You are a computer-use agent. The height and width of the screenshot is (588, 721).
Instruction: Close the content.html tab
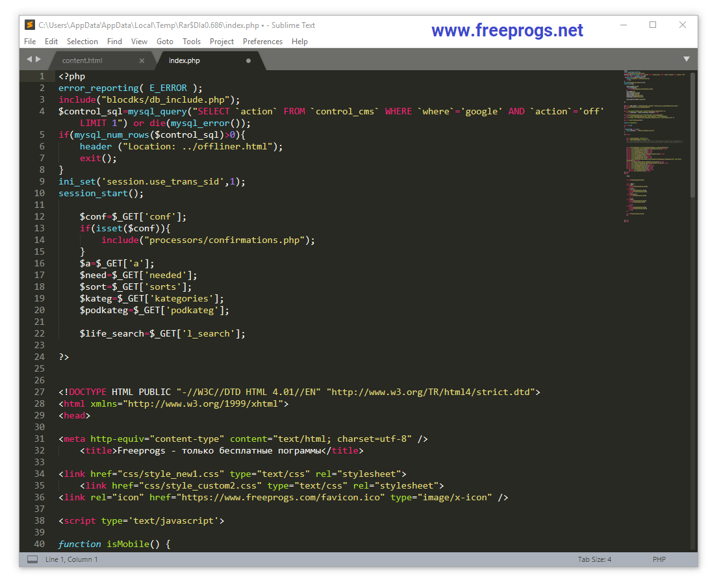(142, 60)
